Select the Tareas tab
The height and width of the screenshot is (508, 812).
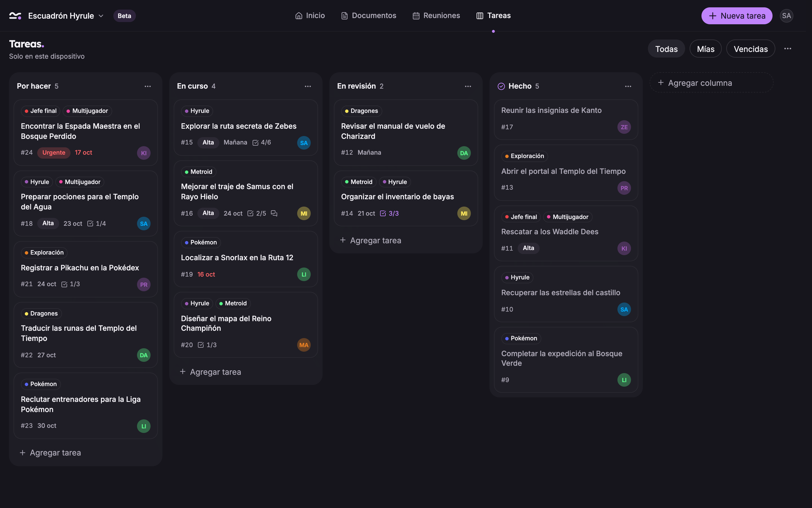point(493,16)
